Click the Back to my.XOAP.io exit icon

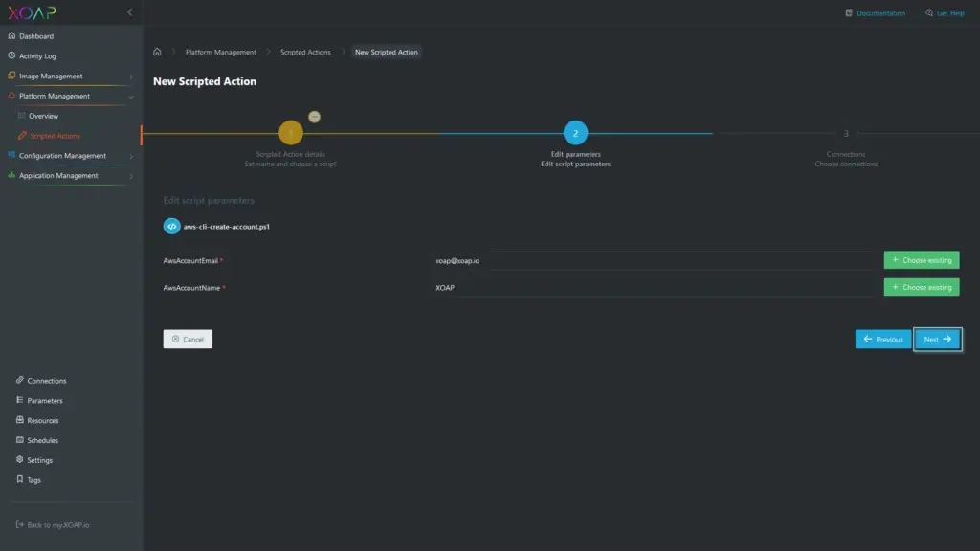click(x=19, y=525)
